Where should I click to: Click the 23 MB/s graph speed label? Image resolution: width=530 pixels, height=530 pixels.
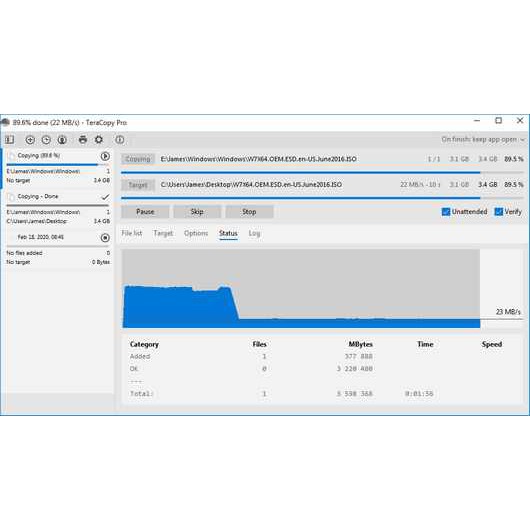(508, 312)
